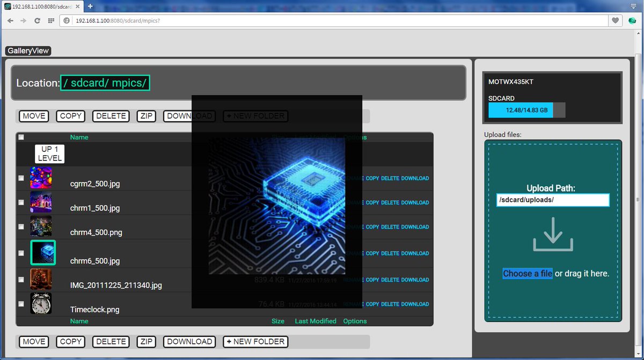Screen dimensions: 644x360
Task: Click the download arrow icon in upload area
Action: [553, 233]
